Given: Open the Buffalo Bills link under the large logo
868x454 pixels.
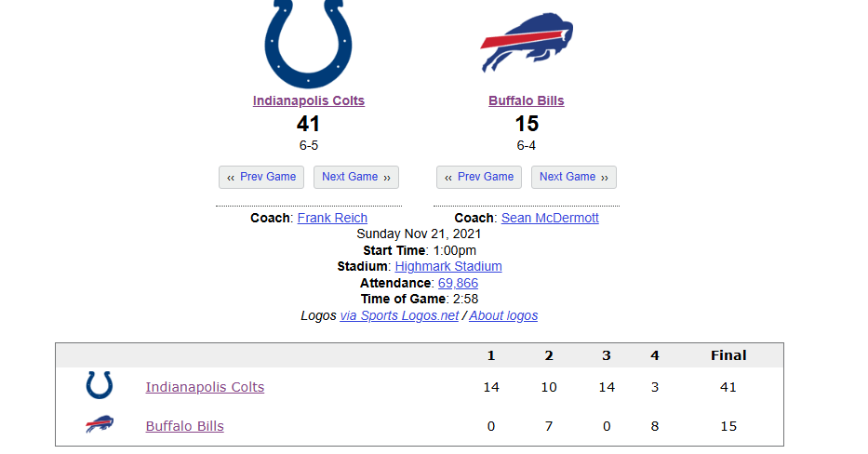Looking at the screenshot, I should [x=527, y=100].
